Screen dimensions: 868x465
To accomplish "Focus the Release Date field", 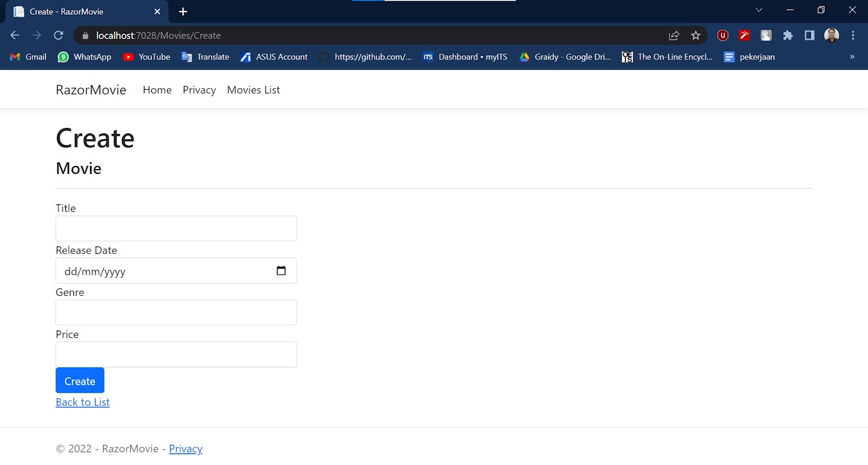I will coord(176,270).
